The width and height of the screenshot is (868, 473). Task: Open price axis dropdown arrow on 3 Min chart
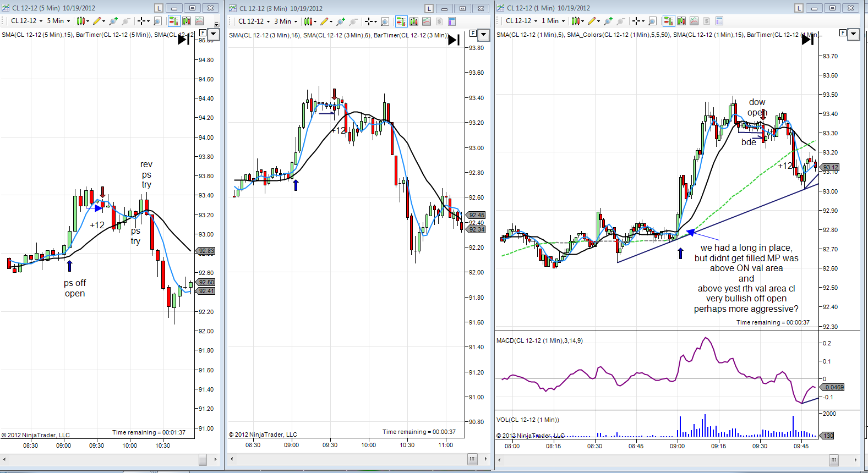pyautogui.click(x=484, y=35)
